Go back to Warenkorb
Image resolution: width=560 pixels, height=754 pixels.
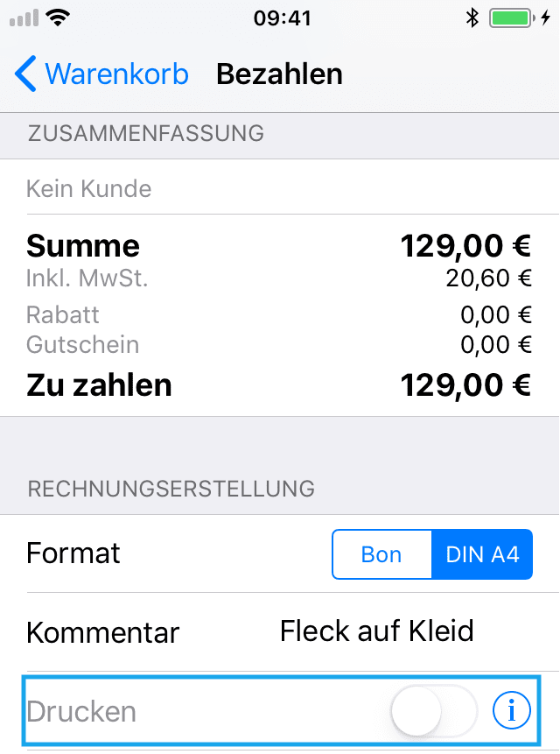point(101,74)
